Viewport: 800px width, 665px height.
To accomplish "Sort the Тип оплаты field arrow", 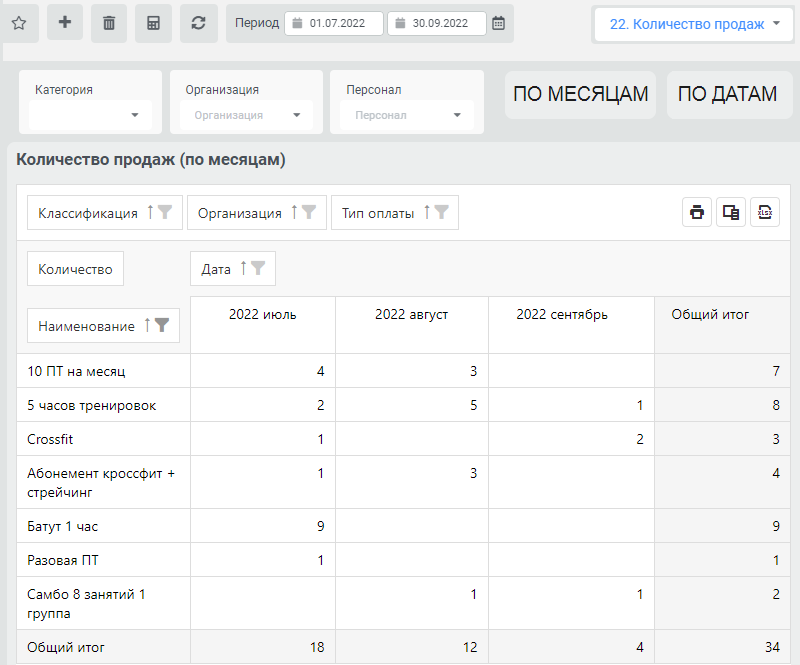I will pos(427,212).
